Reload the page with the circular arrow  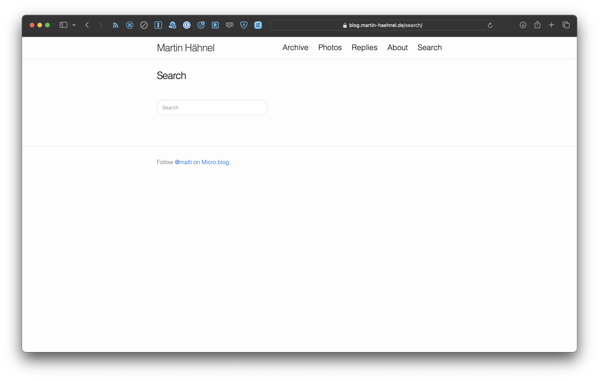coord(490,25)
